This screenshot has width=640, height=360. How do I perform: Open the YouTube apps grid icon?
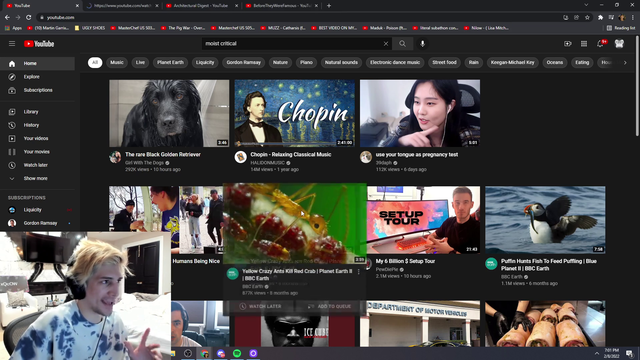tap(584, 44)
